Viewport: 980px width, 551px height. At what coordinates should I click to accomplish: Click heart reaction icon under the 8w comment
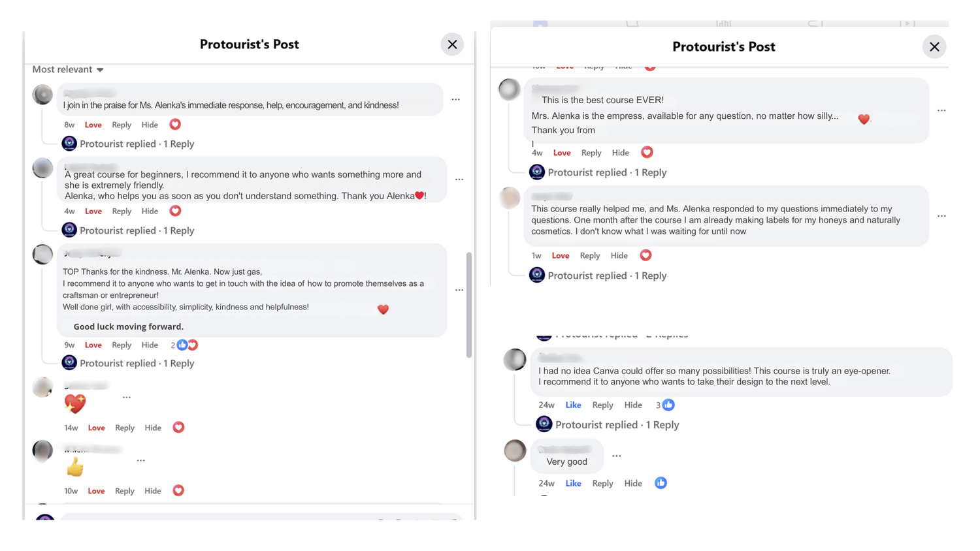point(175,125)
